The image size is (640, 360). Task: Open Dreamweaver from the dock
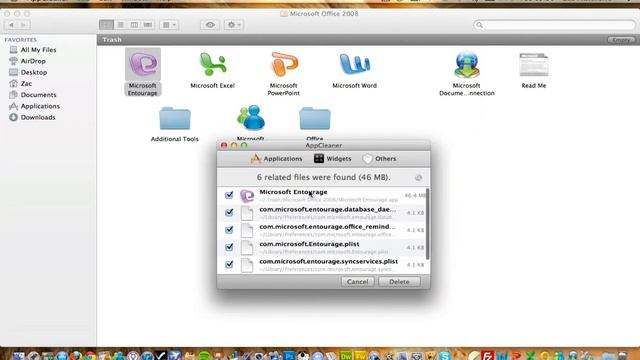pos(346,356)
